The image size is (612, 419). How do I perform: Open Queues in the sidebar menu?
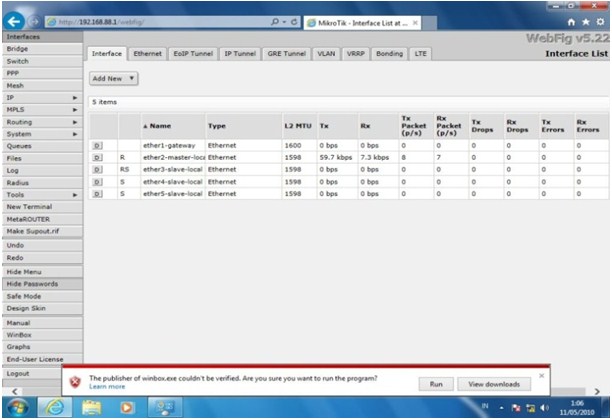coord(42,146)
